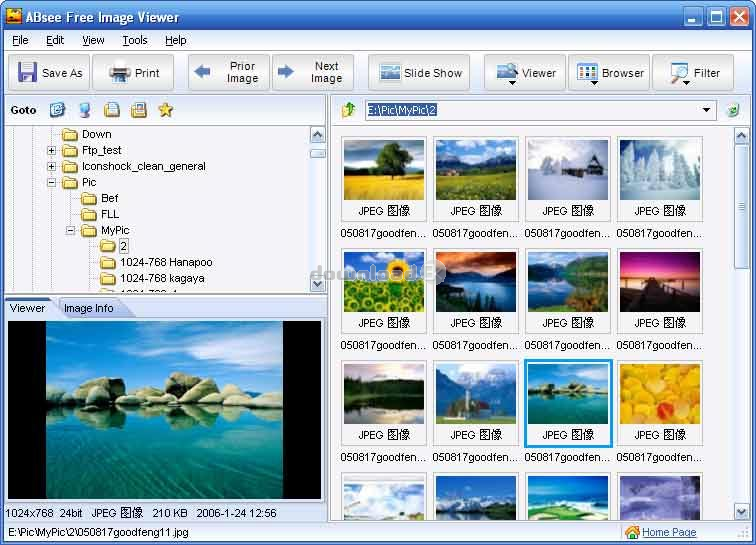Select the church by mountains thumbnail
Image resolution: width=756 pixels, height=545 pixels.
pyautogui.click(x=476, y=394)
